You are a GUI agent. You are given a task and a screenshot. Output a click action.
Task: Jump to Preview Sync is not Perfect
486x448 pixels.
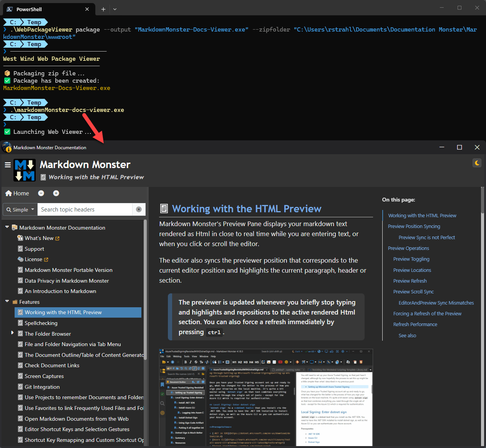[426, 238]
